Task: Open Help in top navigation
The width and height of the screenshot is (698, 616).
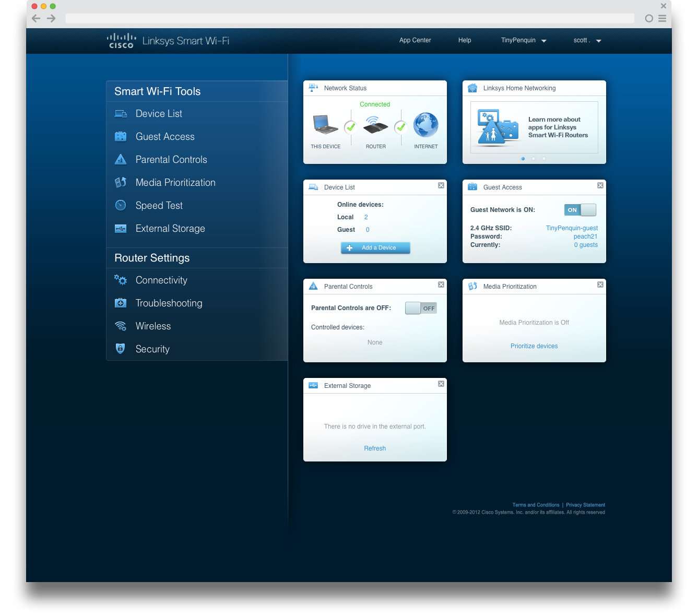Action: coord(465,40)
